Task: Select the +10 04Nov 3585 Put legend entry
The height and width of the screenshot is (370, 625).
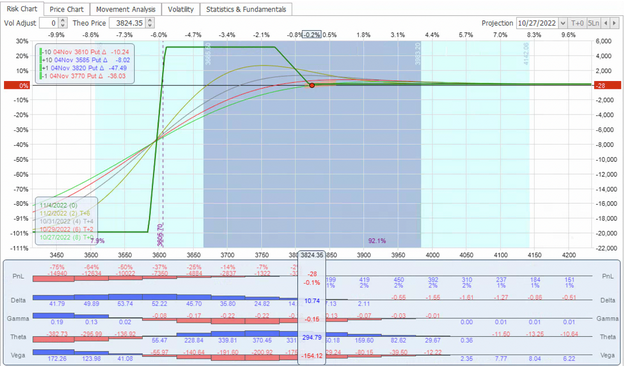Action: pos(86,60)
